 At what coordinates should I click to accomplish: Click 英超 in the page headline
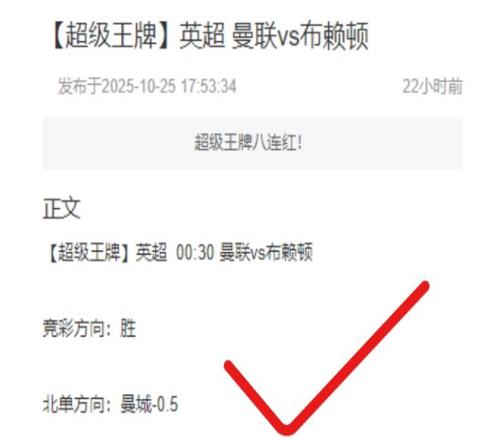[203, 35]
